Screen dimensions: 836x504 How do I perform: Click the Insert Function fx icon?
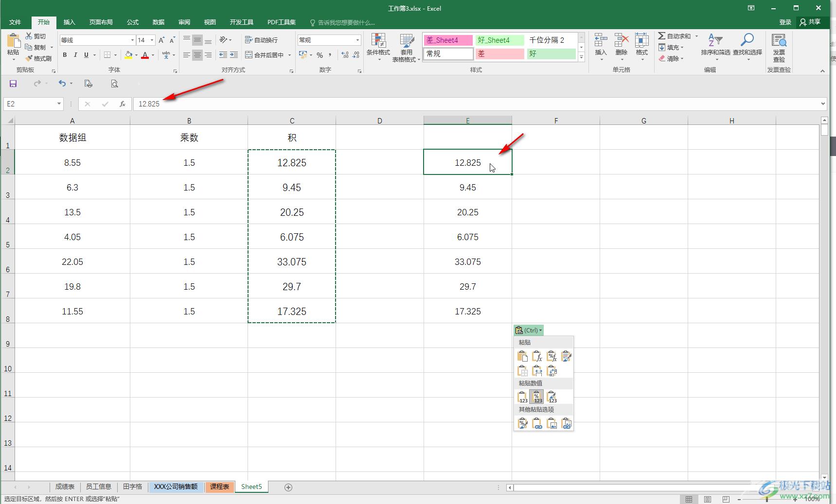(123, 104)
